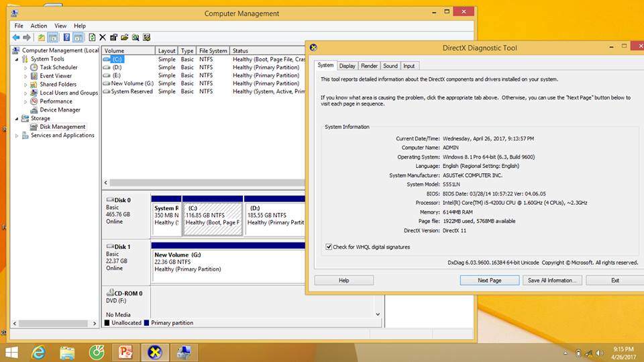Image resolution: width=644 pixels, height=362 pixels.
Task: Open the Help menu in Computer Management
Action: coord(80,26)
